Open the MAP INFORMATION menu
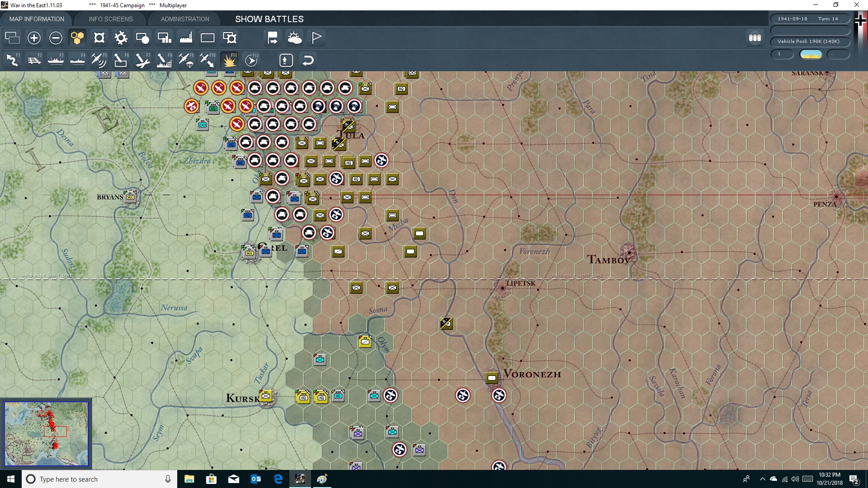The height and width of the screenshot is (488, 868). click(36, 19)
